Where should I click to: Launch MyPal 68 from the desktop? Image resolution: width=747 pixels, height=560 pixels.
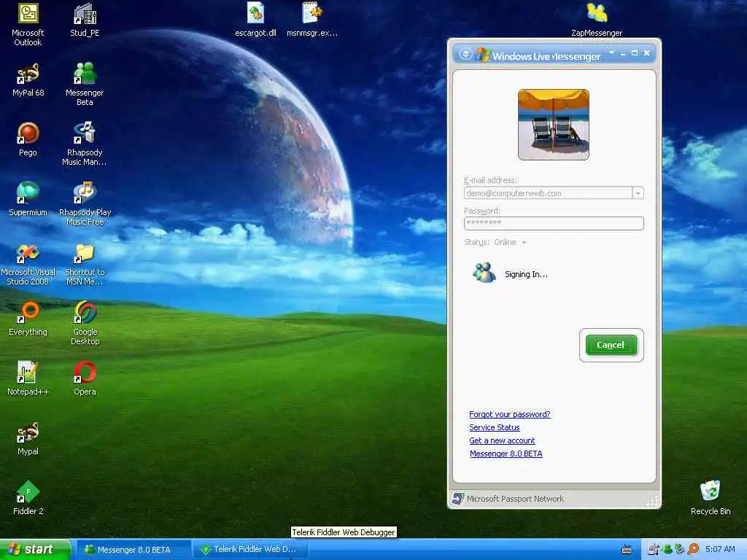[x=28, y=80]
